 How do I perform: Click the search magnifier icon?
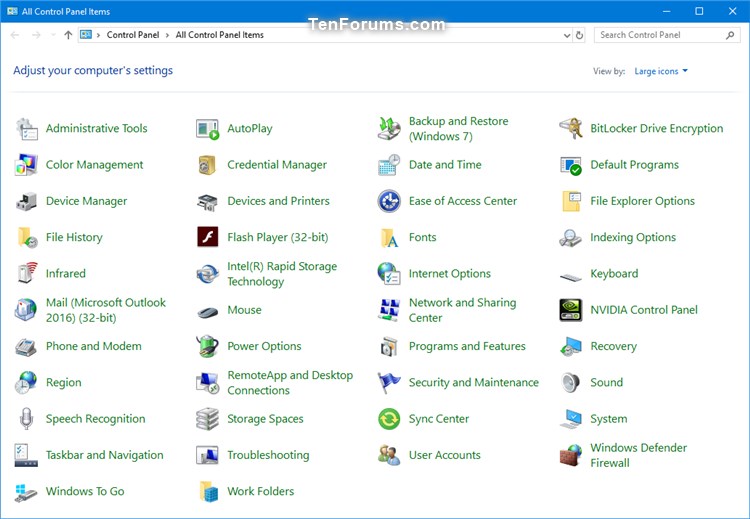tap(730, 35)
